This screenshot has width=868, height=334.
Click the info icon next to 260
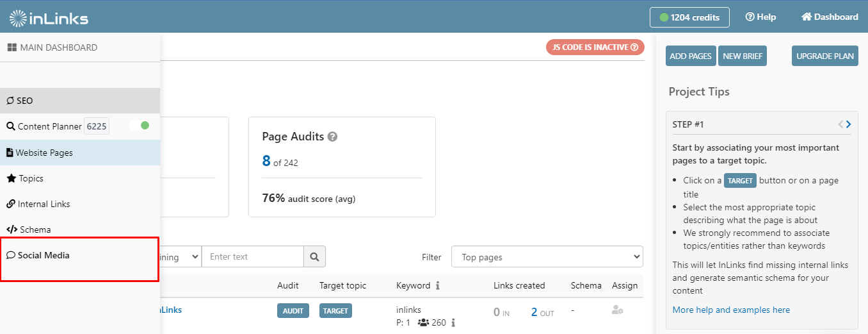point(453,323)
